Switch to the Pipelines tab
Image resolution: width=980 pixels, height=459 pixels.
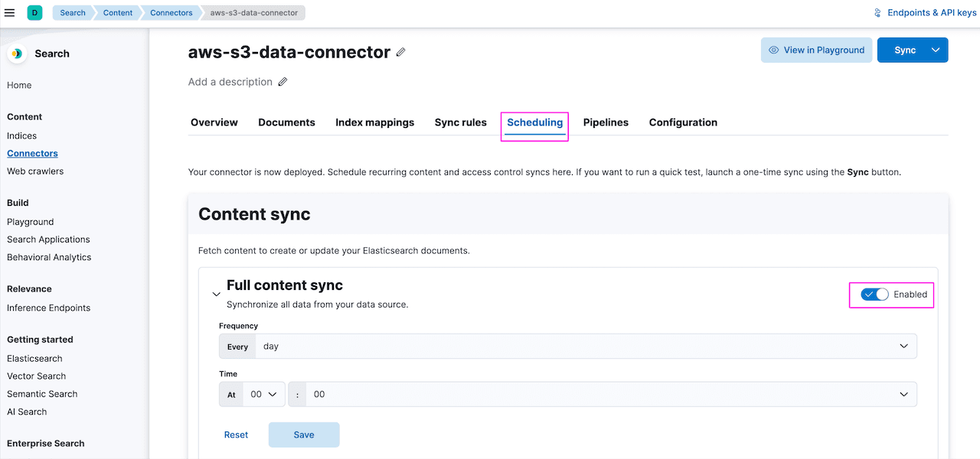click(605, 122)
